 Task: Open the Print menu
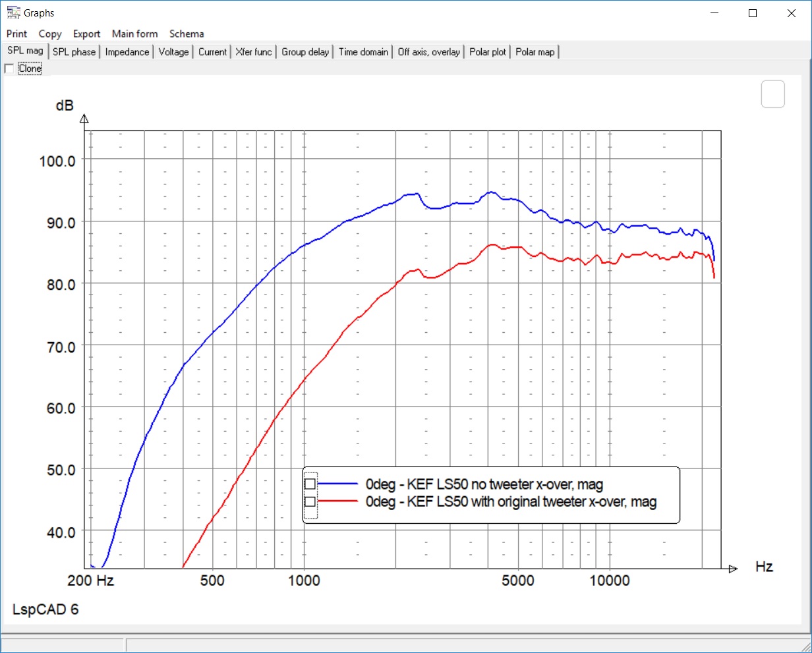coord(17,34)
